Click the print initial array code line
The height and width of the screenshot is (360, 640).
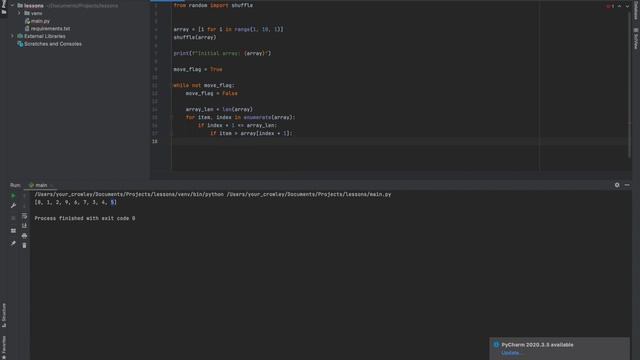point(222,53)
